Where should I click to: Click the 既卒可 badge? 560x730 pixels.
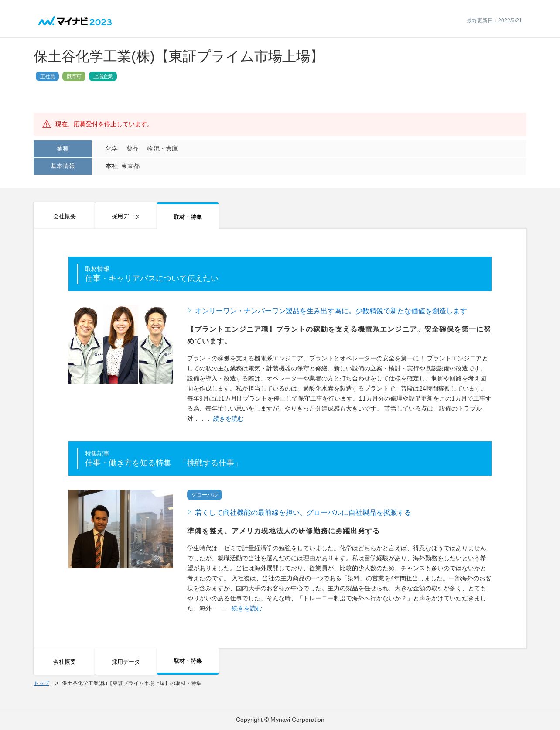74,76
